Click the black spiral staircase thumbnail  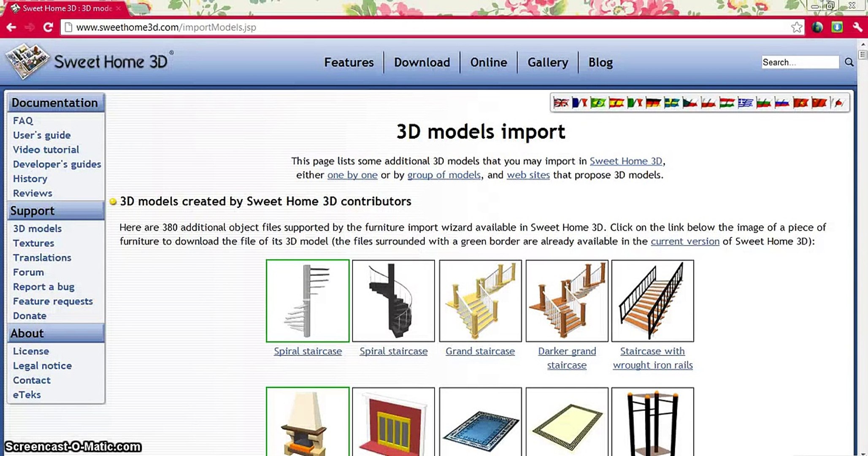[x=393, y=301]
